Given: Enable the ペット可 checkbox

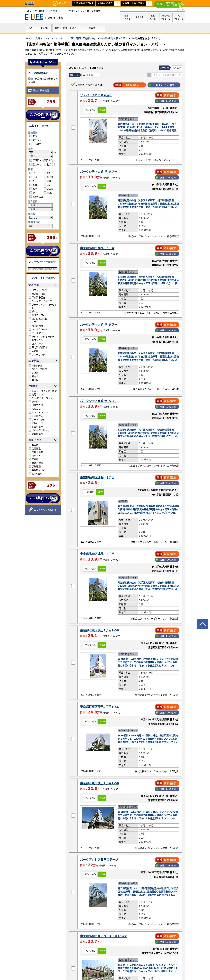Looking at the screenshot, I should coord(30,456).
